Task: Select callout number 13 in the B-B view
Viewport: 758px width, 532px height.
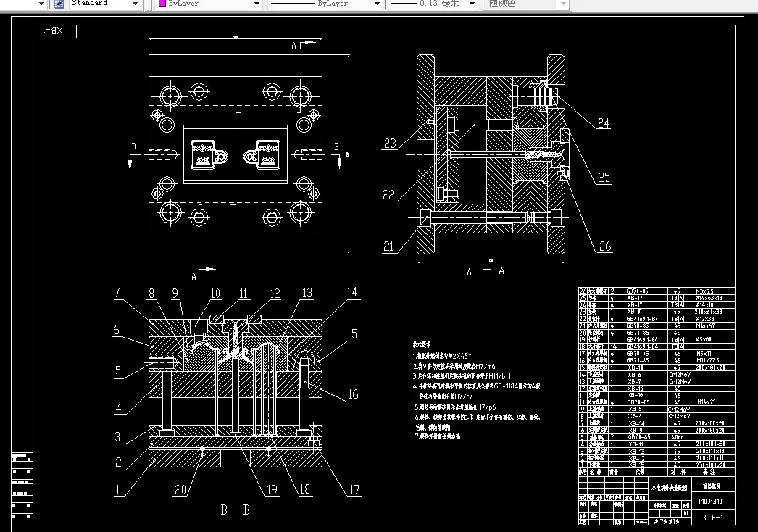Action: [307, 293]
